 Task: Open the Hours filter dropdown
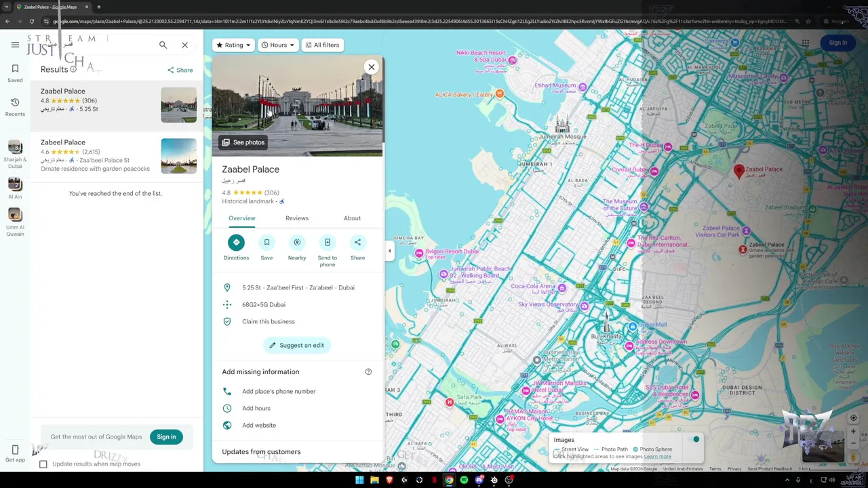pos(278,45)
